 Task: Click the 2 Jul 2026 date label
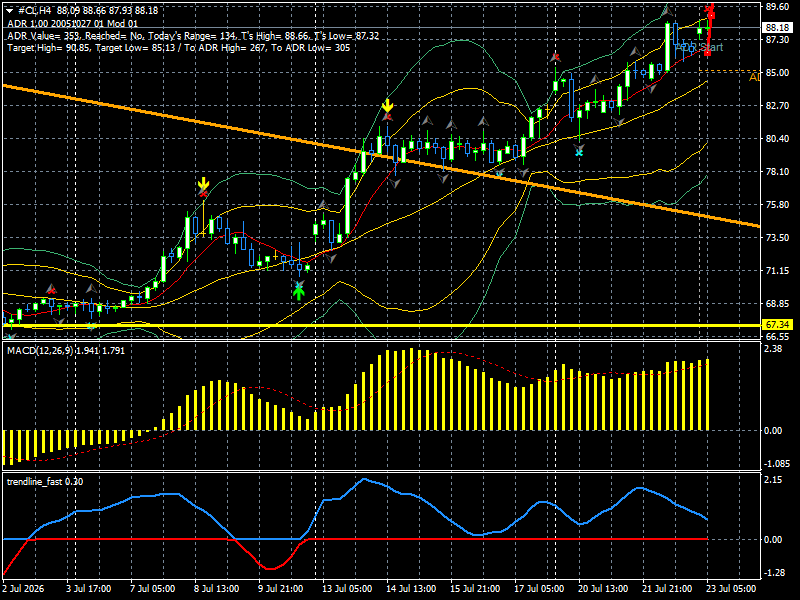(24, 588)
